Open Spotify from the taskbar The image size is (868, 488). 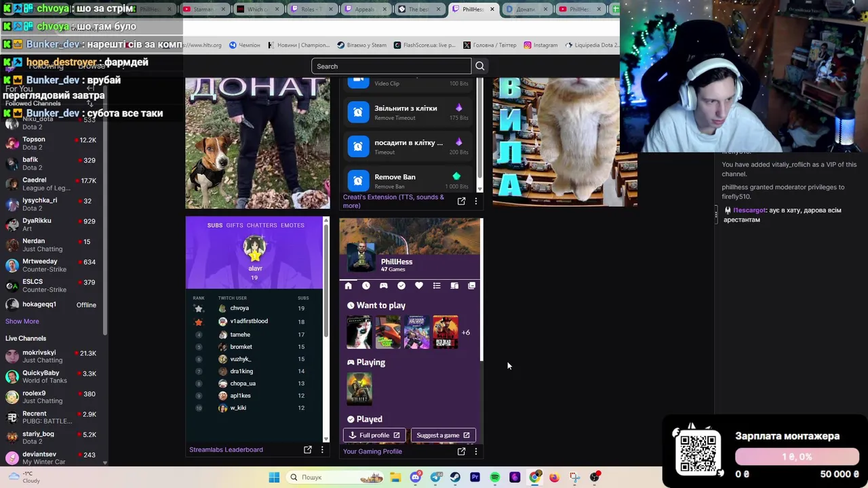[495, 477]
